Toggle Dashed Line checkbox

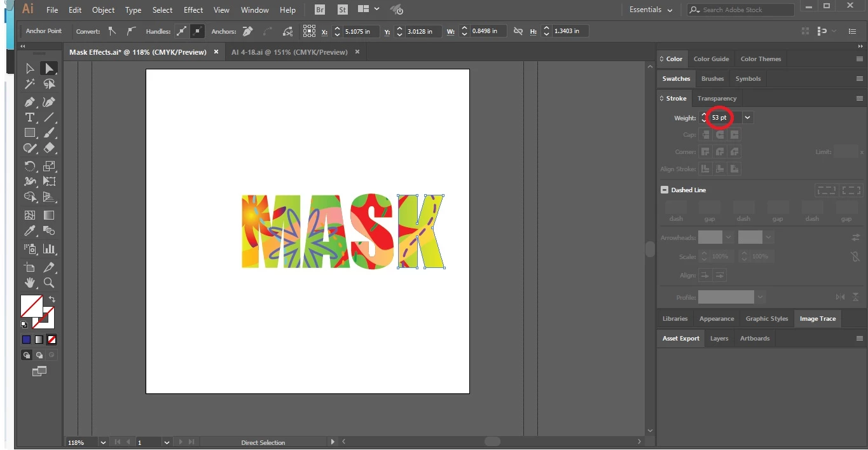[x=665, y=190]
